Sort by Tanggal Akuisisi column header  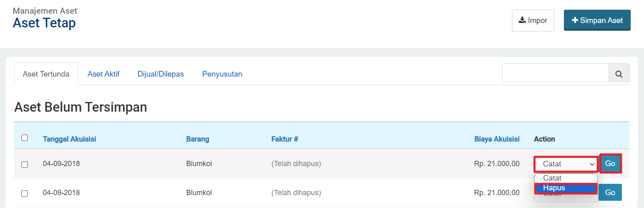[69, 139]
